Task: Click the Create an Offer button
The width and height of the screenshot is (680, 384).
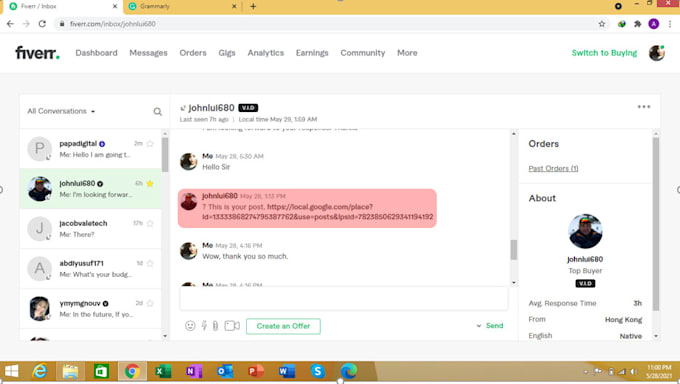Action: click(x=283, y=326)
